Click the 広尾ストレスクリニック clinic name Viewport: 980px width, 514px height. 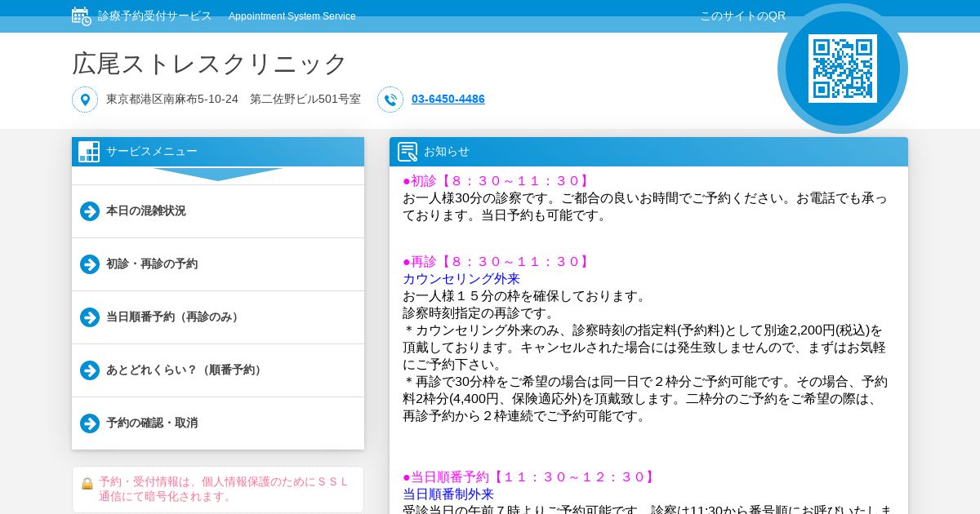pyautogui.click(x=210, y=64)
